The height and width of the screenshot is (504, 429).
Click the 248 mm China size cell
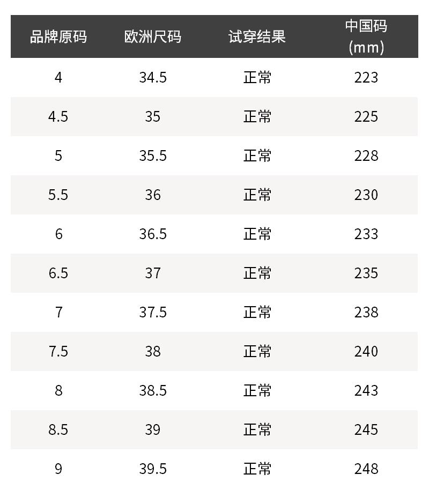coord(366,469)
